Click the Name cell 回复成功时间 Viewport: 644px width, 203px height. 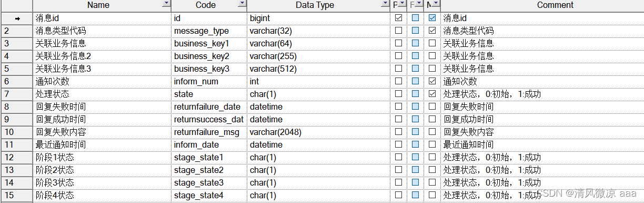[102, 119]
